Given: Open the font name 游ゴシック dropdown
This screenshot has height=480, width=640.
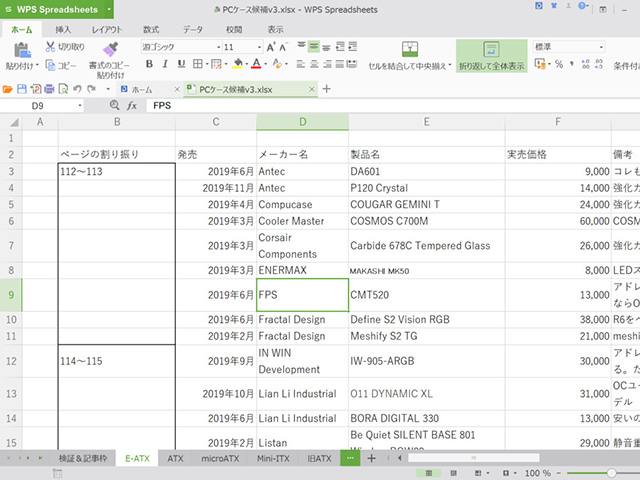Looking at the screenshot, I should coord(218,47).
